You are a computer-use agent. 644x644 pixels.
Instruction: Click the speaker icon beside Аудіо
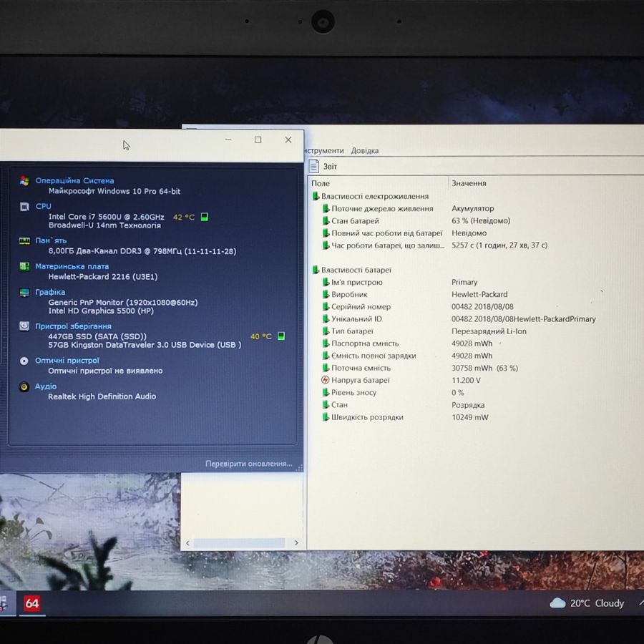[x=24, y=386]
